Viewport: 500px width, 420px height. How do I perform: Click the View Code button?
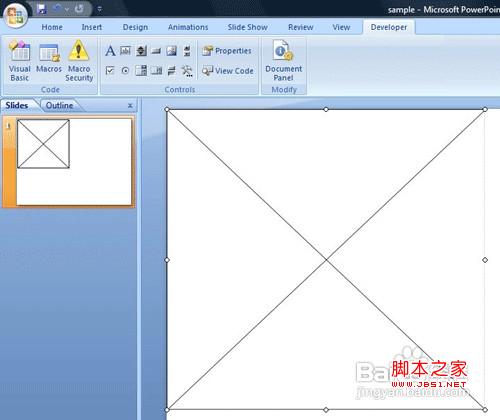[x=228, y=71]
